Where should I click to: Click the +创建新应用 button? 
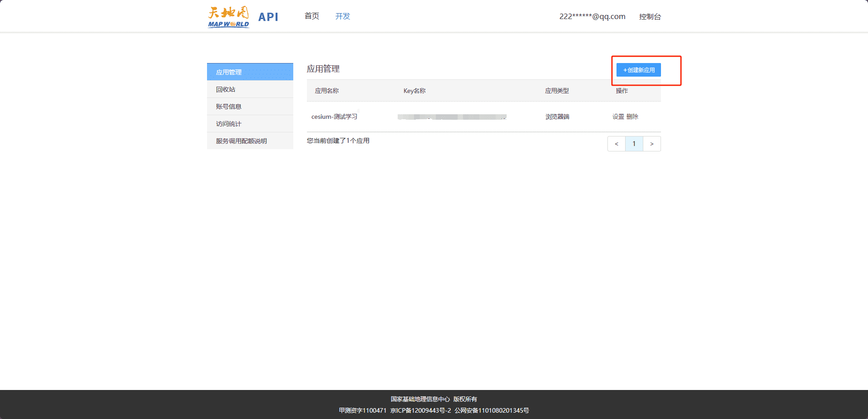tap(638, 70)
